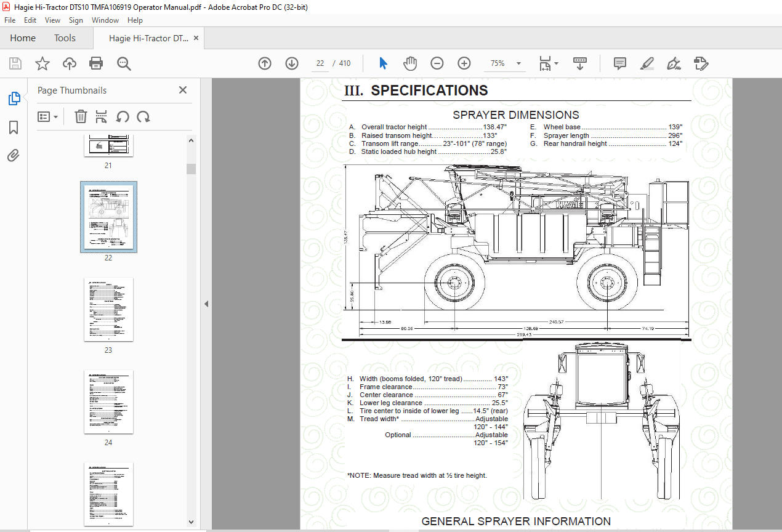The height and width of the screenshot is (532, 782).
Task: Click the "Lower leg clearance" line
Action: (427, 403)
